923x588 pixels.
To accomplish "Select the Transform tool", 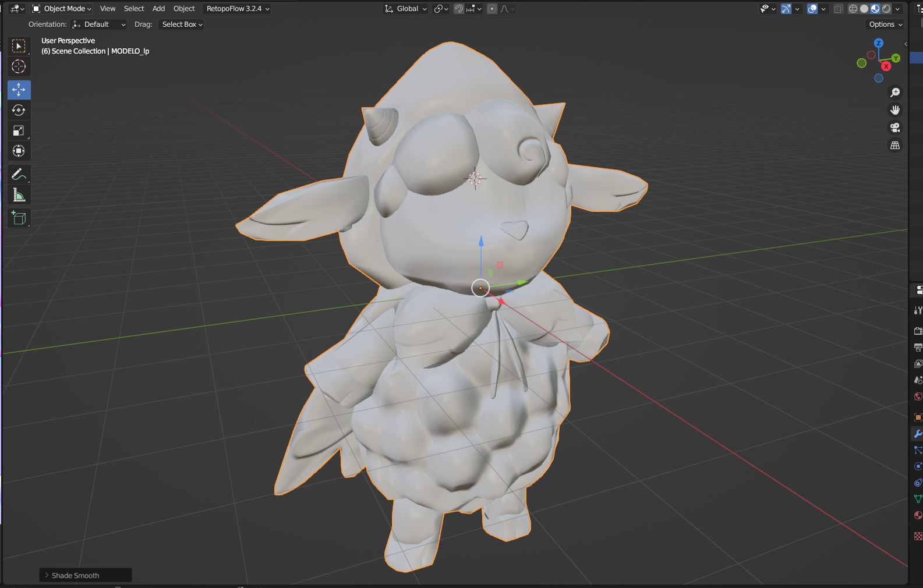I will point(19,151).
